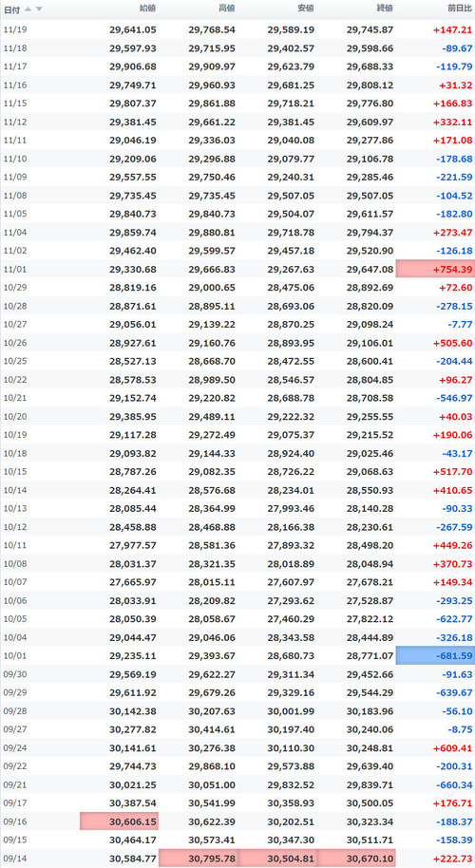Click the high value 30,207.63
This screenshot has width=475, height=868.
[x=212, y=710]
